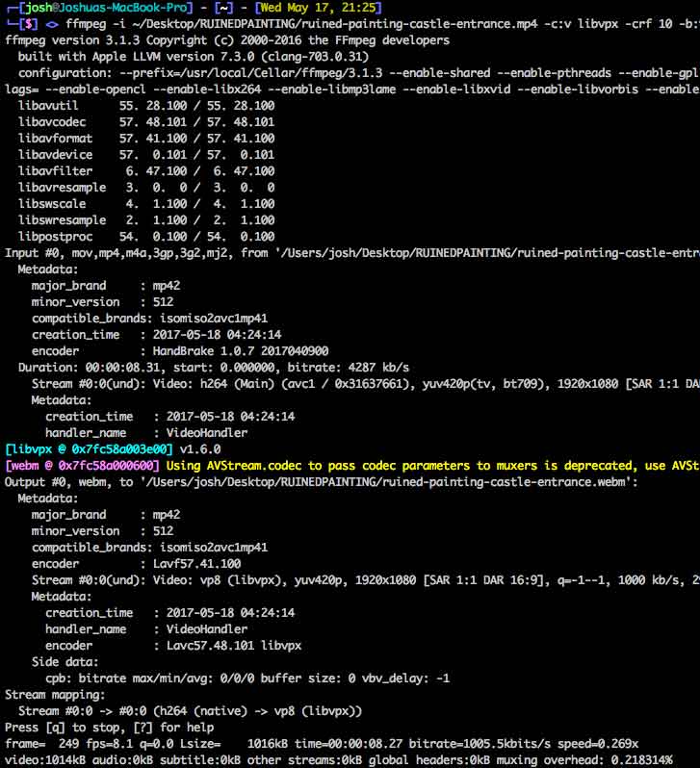Select the 'h264 (native) -> vp8 (libvpx)' mapping line
The width and height of the screenshot is (700, 768).
190,711
